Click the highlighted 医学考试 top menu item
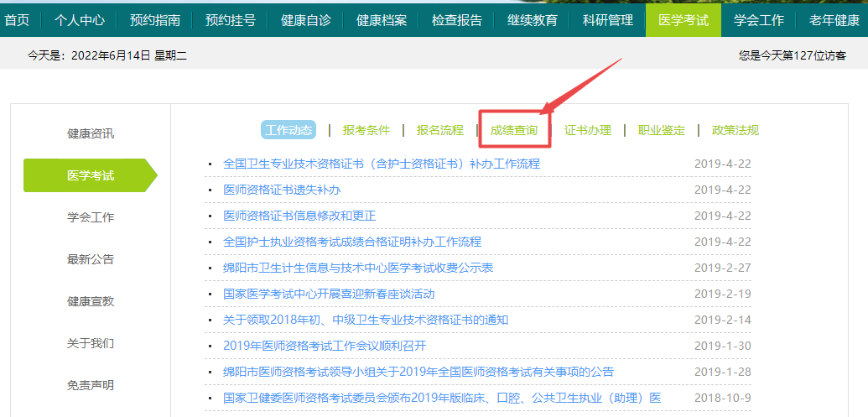 (x=683, y=20)
